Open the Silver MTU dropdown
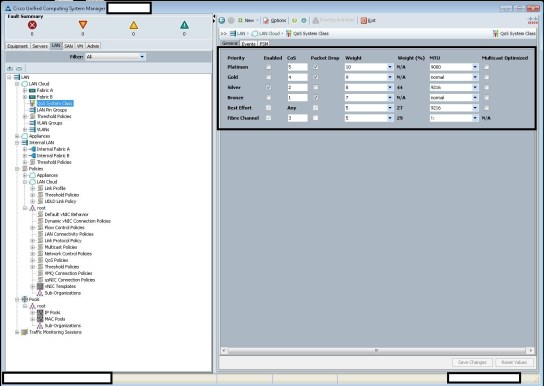The width and height of the screenshot is (544, 386). pos(454,87)
